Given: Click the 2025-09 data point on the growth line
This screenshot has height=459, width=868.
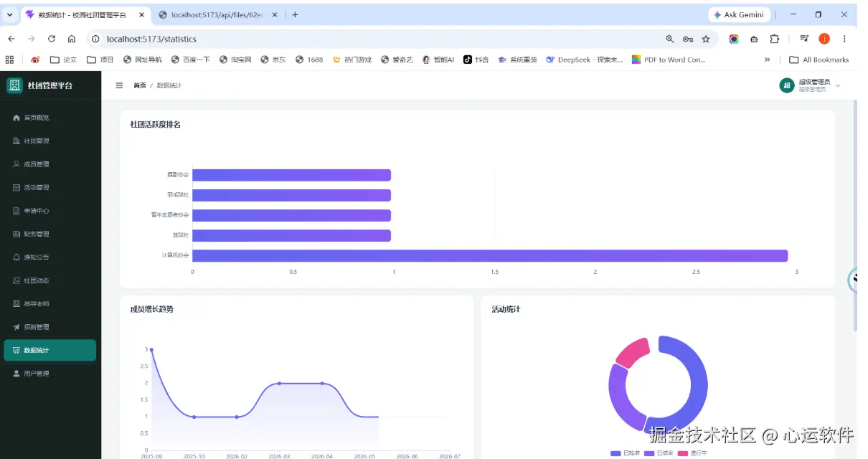Looking at the screenshot, I should [151, 349].
